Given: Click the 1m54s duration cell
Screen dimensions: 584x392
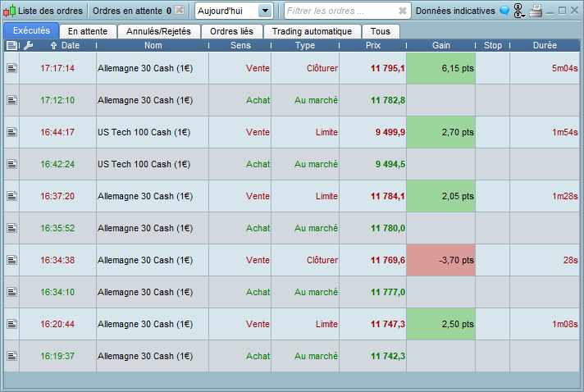Looking at the screenshot, I should pos(545,132).
